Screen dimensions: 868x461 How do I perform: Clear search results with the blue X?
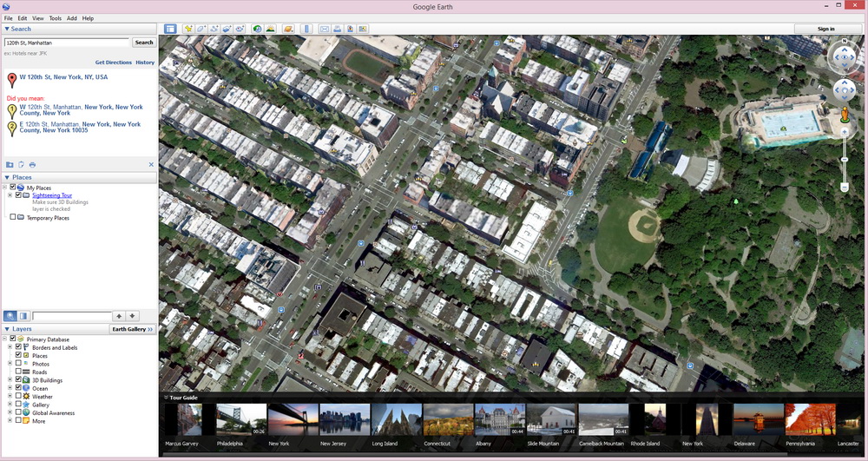[151, 164]
